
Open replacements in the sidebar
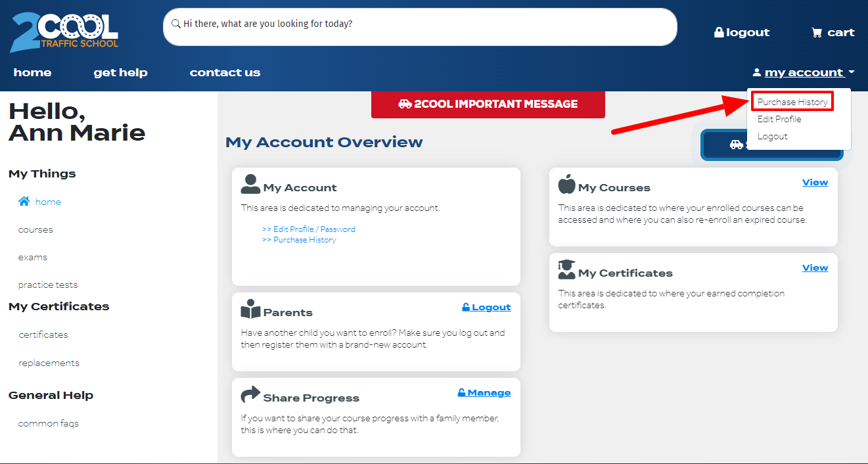click(x=49, y=363)
